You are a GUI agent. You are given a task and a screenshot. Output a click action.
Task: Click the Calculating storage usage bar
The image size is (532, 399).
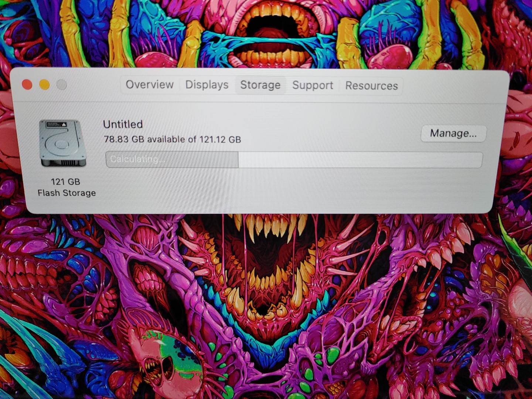tap(294, 160)
